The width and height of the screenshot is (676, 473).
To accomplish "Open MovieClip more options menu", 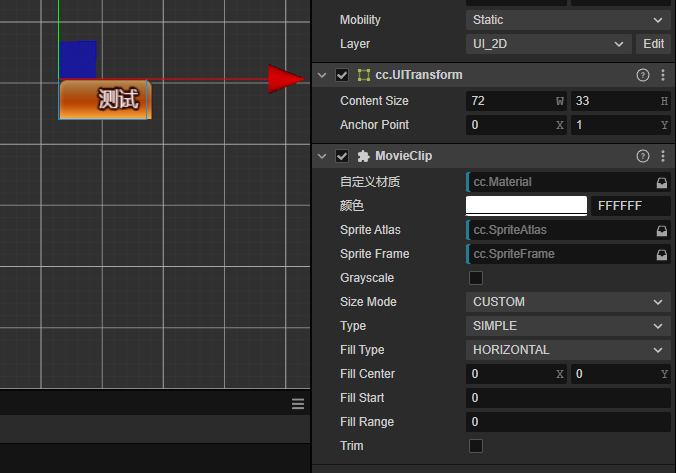I will click(663, 156).
